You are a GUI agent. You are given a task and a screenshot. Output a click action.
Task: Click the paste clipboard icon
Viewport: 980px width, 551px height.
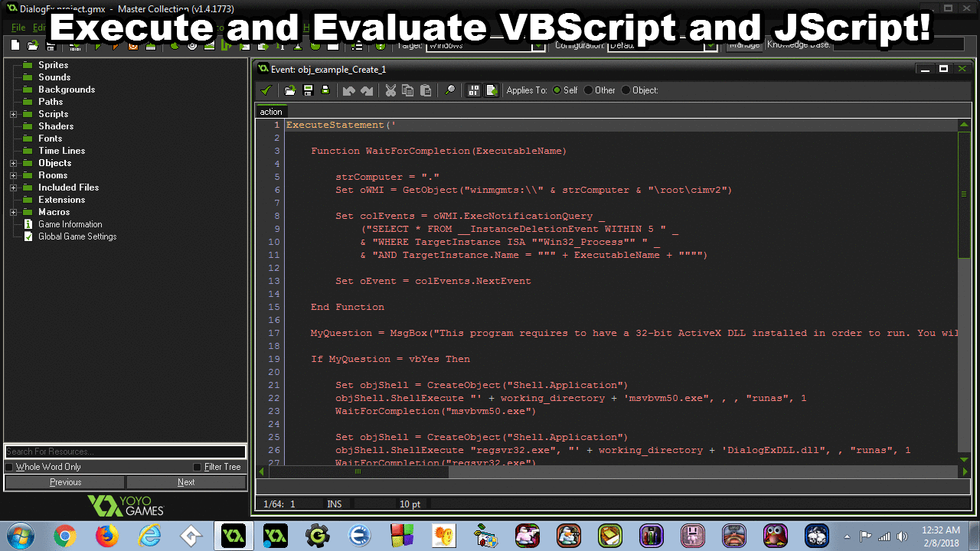(426, 90)
